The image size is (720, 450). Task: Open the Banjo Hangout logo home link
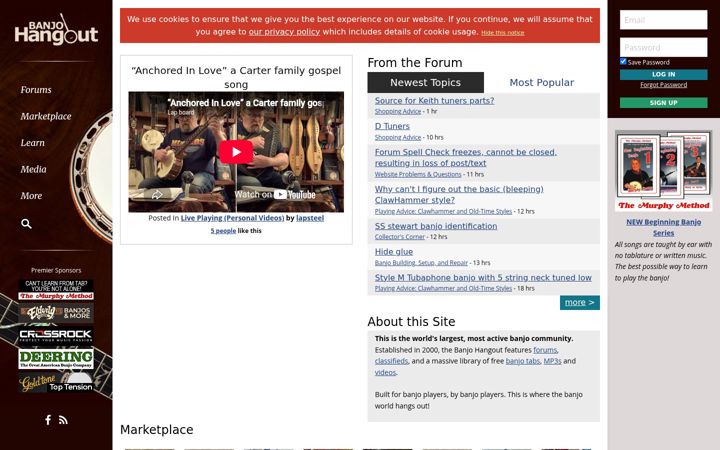(56, 30)
